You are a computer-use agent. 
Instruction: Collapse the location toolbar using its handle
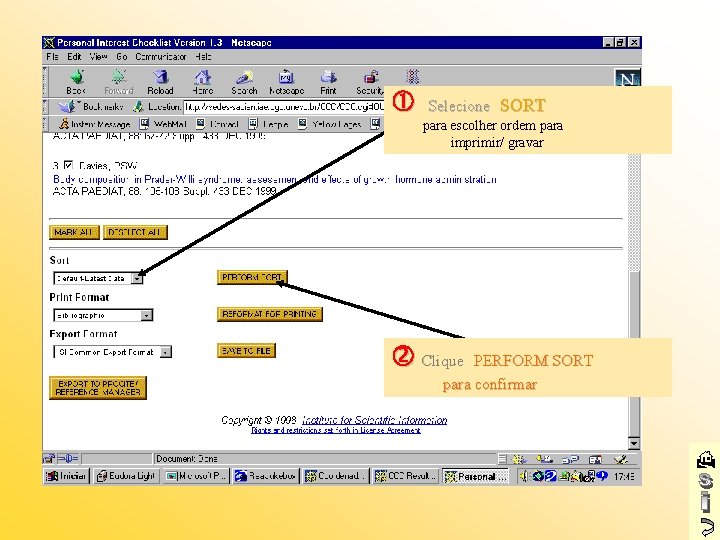click(45, 107)
